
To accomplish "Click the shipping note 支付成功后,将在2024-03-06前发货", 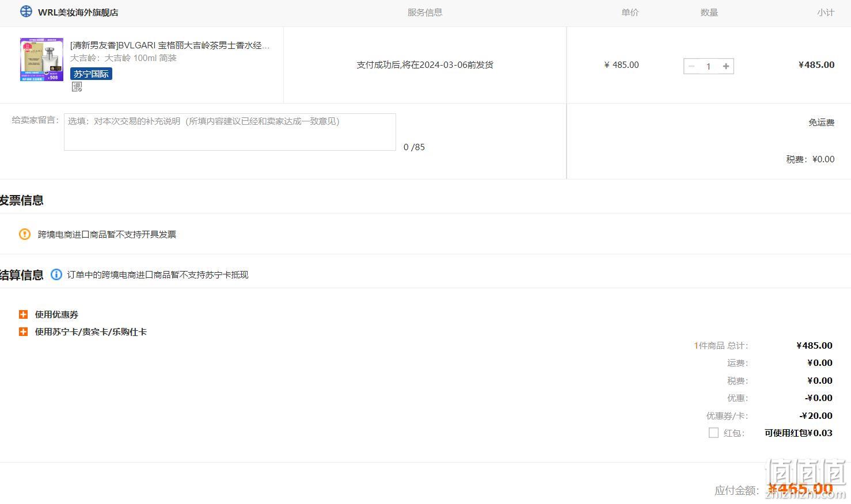I will click(x=425, y=65).
